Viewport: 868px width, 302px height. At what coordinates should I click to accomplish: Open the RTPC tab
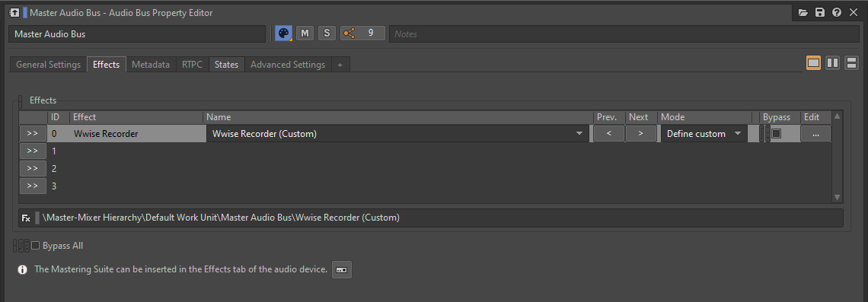pos(192,64)
